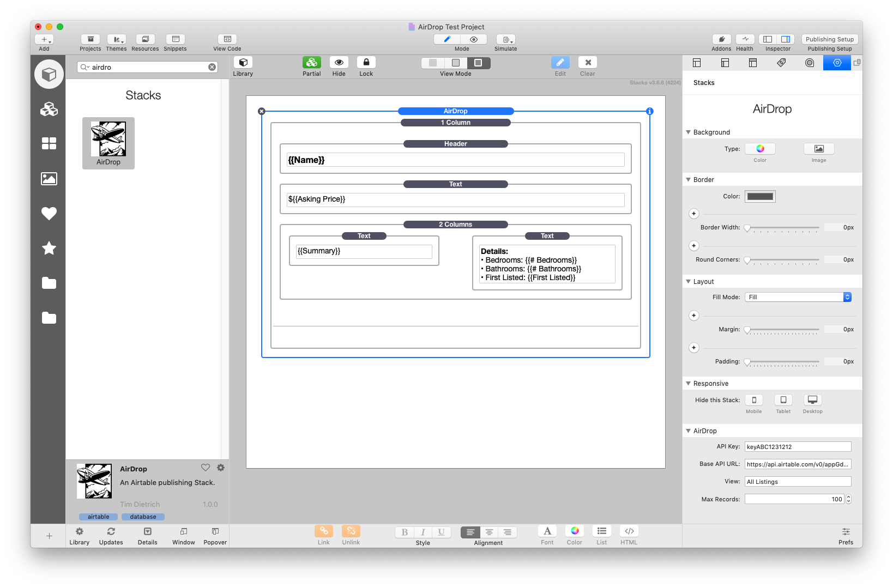Click the Partial stacks icon
The width and height of the screenshot is (893, 588).
click(312, 63)
